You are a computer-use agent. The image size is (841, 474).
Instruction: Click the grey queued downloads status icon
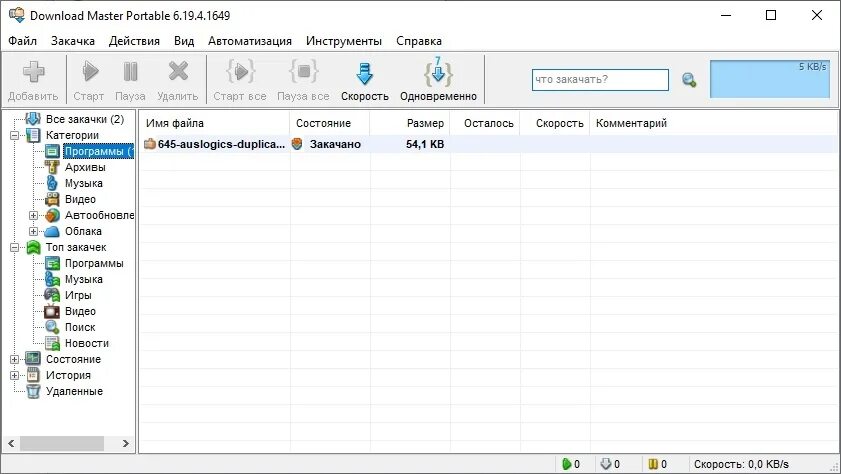click(606, 464)
